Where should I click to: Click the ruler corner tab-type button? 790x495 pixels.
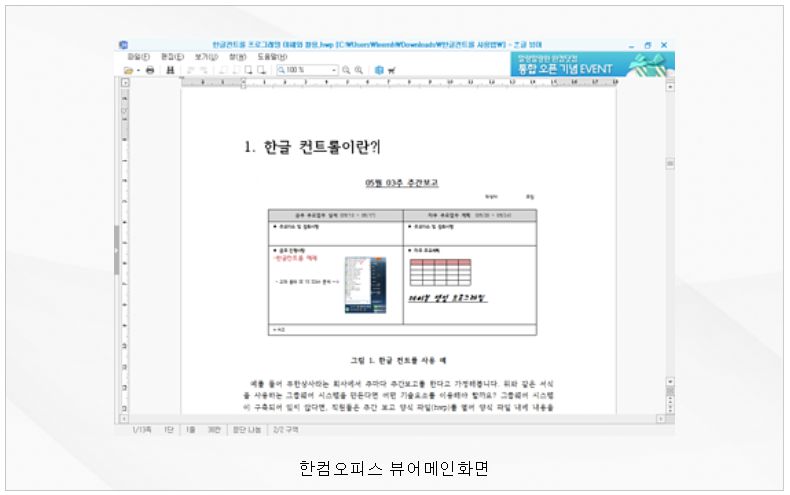[125, 82]
